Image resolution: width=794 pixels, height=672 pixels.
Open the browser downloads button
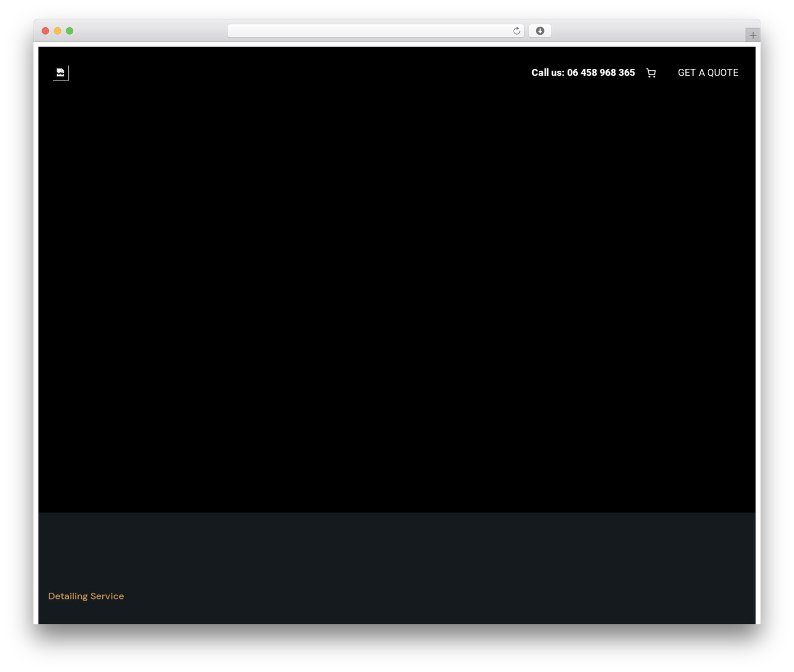tap(540, 31)
